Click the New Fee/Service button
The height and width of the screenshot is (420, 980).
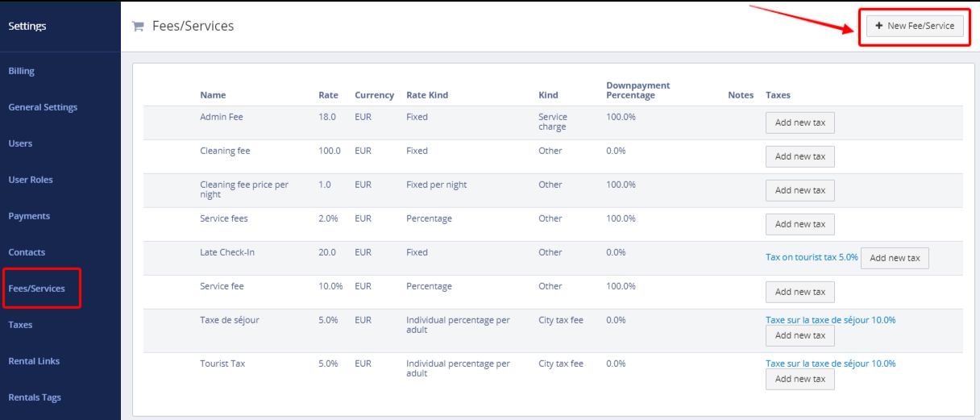pos(915,26)
